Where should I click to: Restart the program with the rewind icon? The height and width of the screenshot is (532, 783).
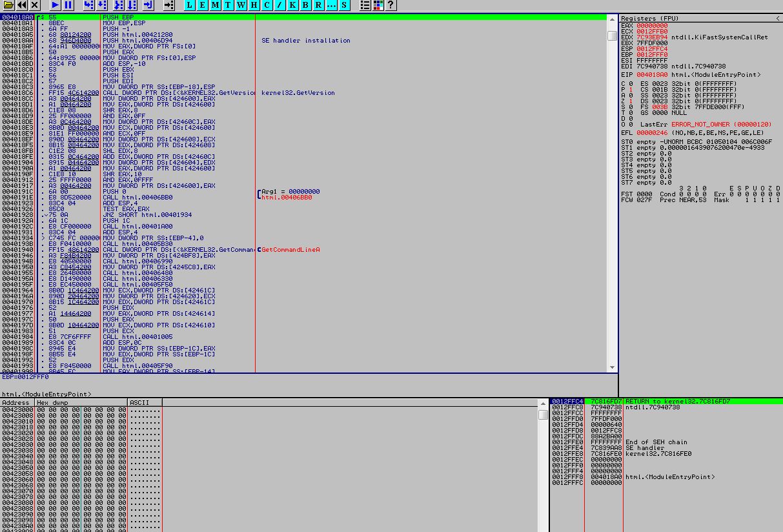(x=22, y=5)
